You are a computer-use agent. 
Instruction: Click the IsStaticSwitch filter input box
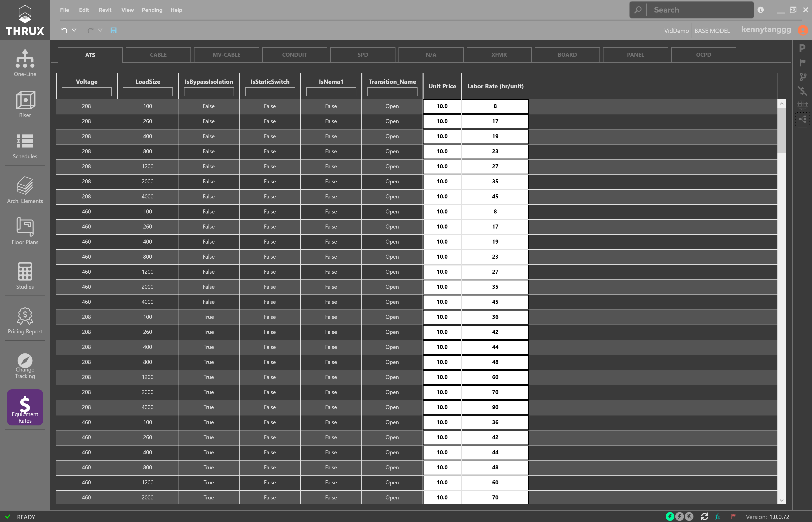coord(270,92)
